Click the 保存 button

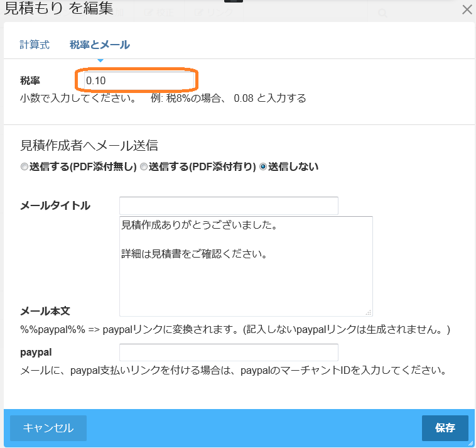coord(445,428)
